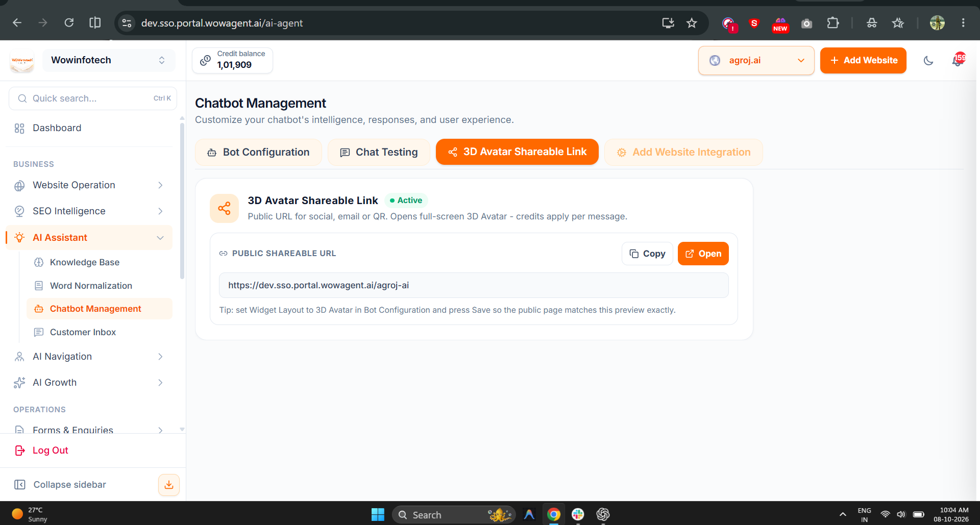Click the Wowinfotech logo thumbnail
The height and width of the screenshot is (525, 980).
coord(22,60)
